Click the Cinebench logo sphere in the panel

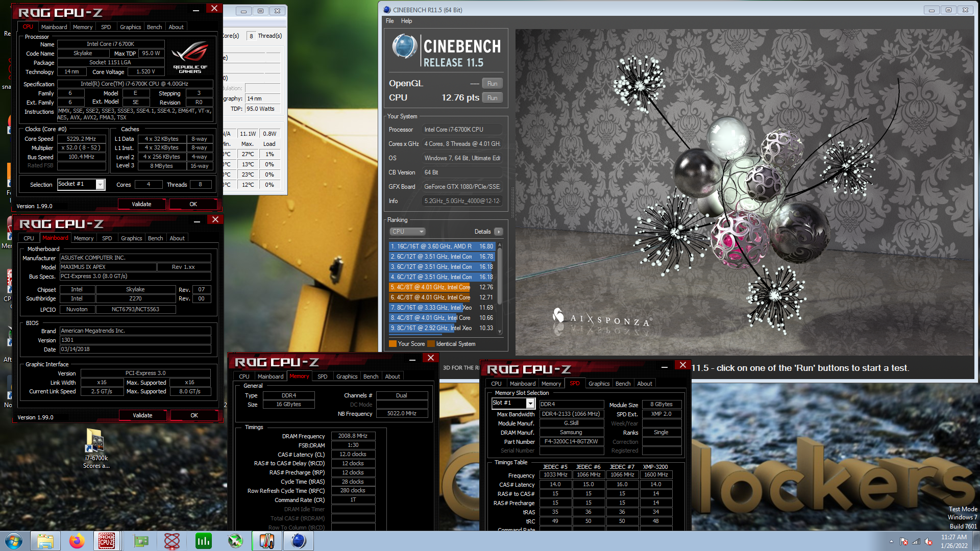(405, 46)
